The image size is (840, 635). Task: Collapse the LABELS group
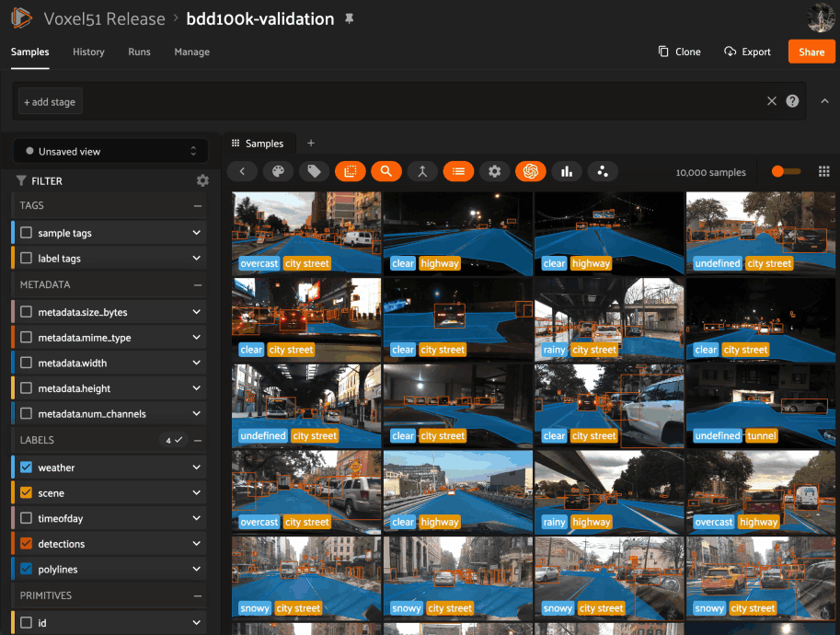point(198,441)
